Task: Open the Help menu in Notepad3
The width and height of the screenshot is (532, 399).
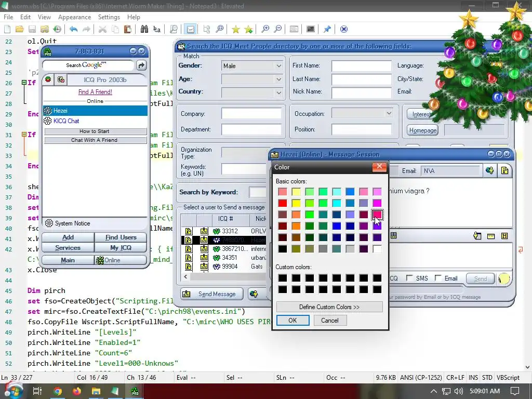Action: (134, 17)
